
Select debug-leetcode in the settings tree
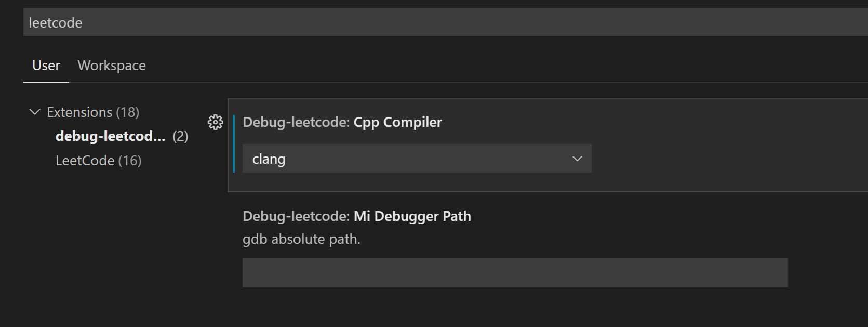(x=111, y=136)
